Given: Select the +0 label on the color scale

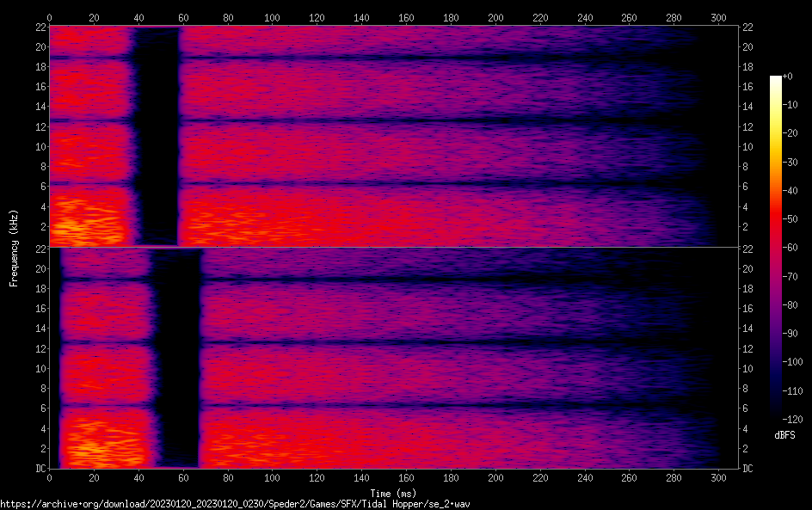Looking at the screenshot, I should point(786,77).
